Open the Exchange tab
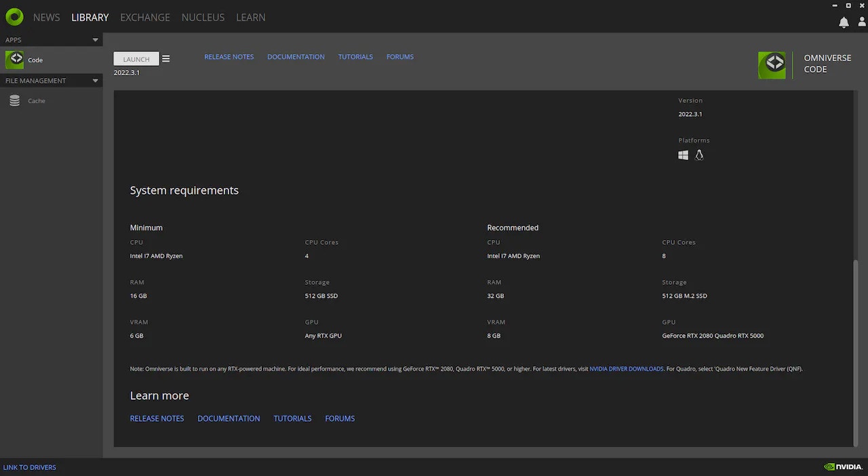 pos(145,17)
